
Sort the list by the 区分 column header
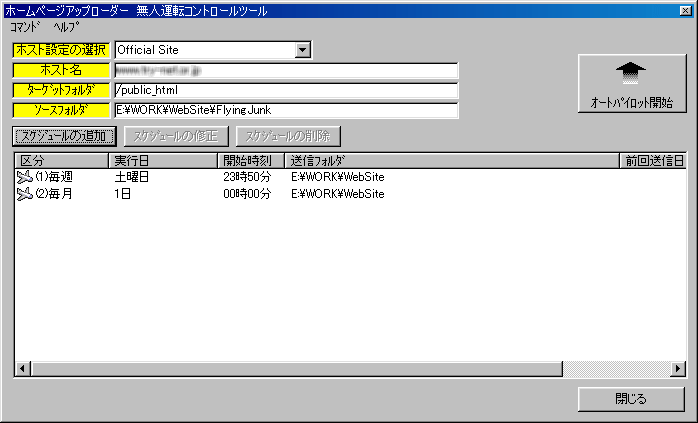[x=60, y=160]
